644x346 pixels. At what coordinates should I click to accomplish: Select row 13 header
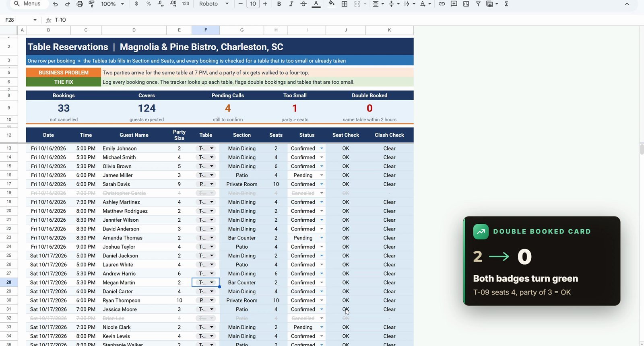(x=9, y=148)
